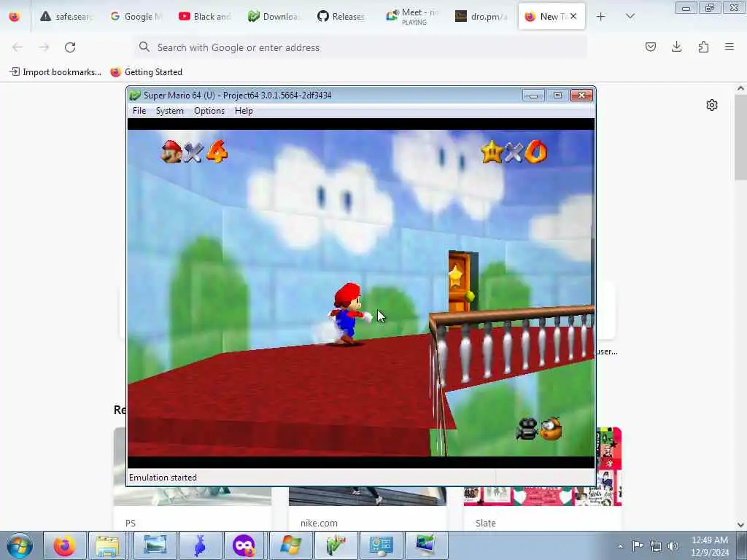Click the blue creature taskbar icon
Viewport: 747px width, 560px height.
pos(200,545)
